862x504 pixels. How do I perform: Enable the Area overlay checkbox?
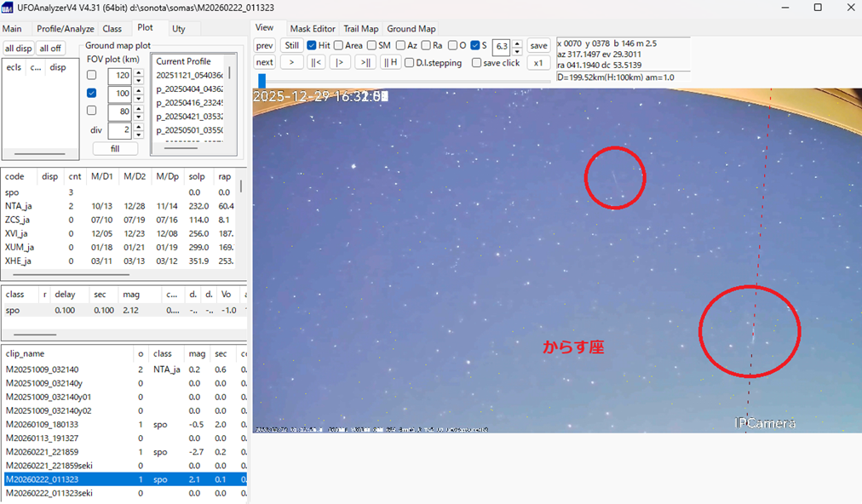click(339, 45)
